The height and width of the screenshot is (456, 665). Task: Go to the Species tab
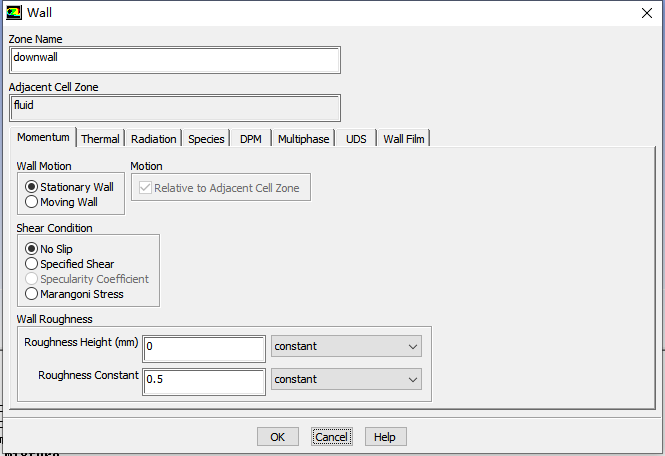(x=206, y=139)
